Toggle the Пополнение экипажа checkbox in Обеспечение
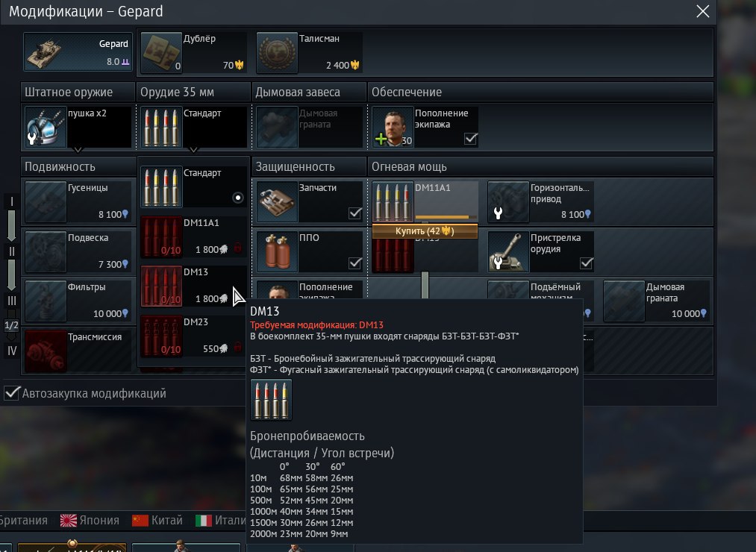The image size is (756, 552). (471, 139)
